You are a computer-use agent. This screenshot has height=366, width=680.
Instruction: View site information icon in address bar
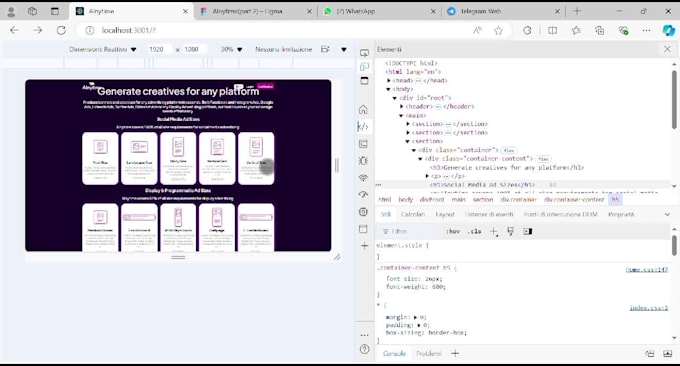(89, 30)
